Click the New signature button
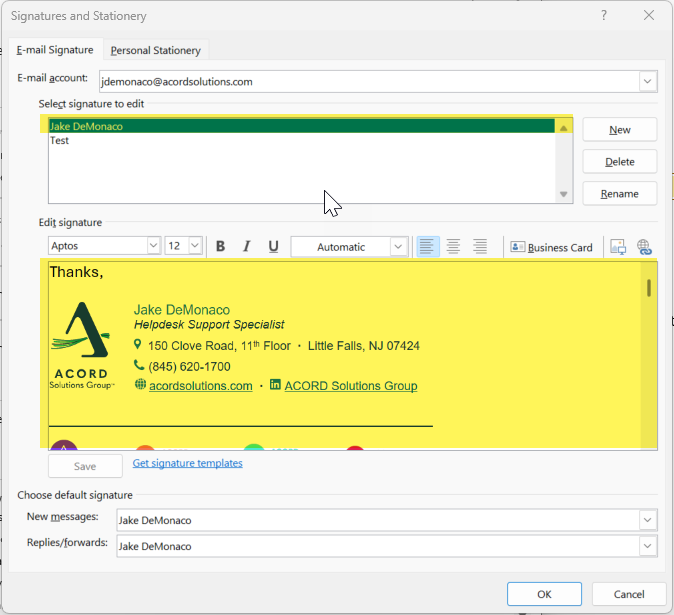This screenshot has height=615, width=674. point(619,130)
